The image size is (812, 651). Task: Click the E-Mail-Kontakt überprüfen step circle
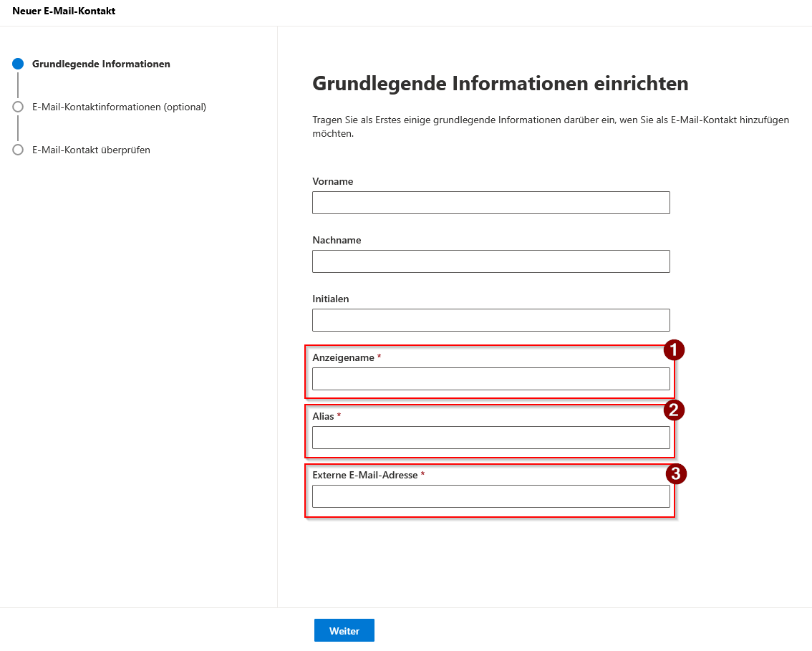(x=18, y=150)
